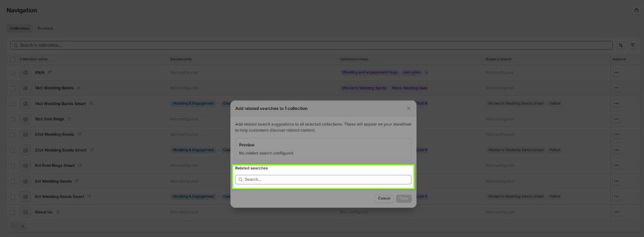Click the Cancel button in the dialog

pyautogui.click(x=384, y=198)
